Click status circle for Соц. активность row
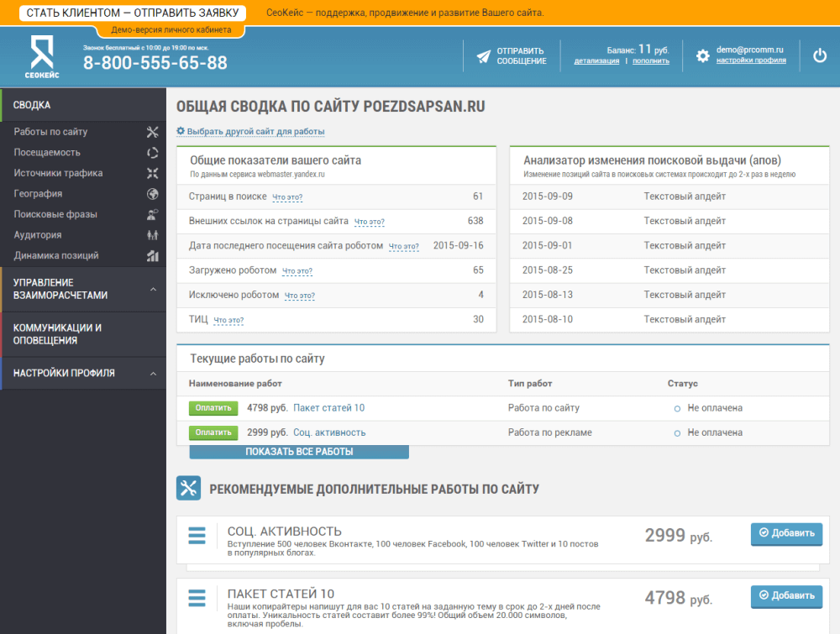The width and height of the screenshot is (840, 634). (677, 433)
